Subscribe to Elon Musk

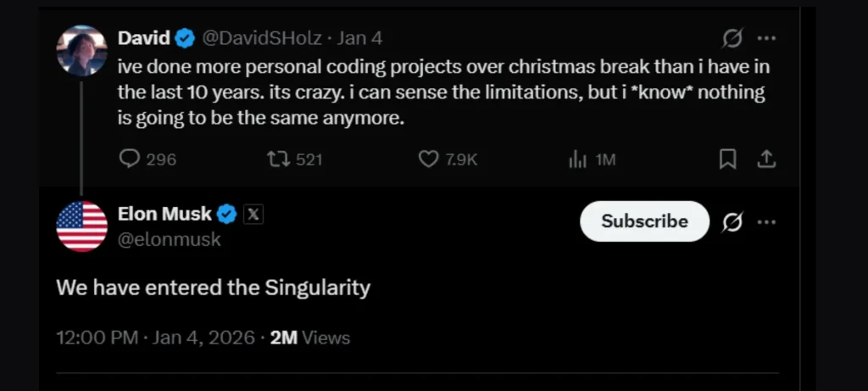coord(644,221)
